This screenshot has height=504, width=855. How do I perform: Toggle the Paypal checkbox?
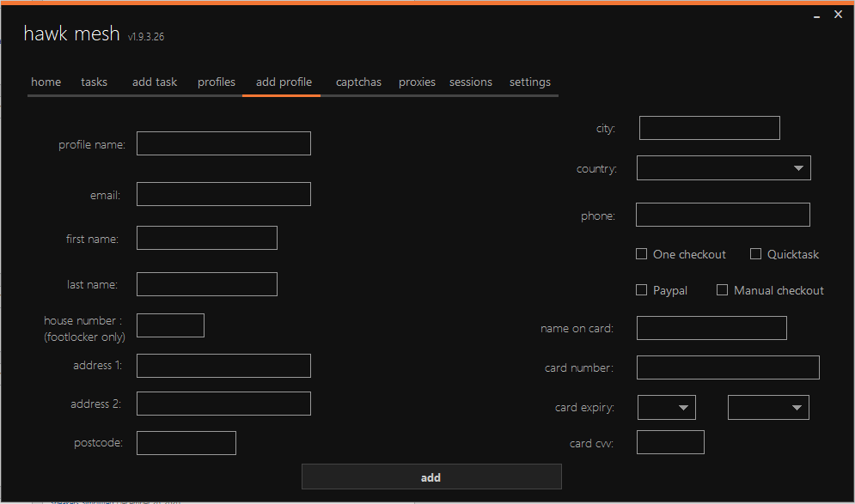click(641, 290)
